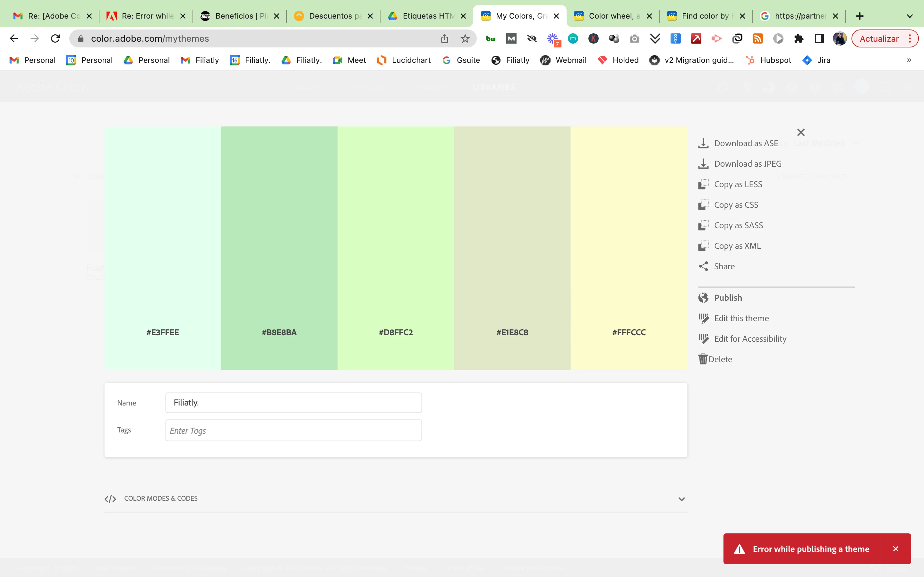The width and height of the screenshot is (924, 577).
Task: Copy theme as SASS
Action: (738, 226)
